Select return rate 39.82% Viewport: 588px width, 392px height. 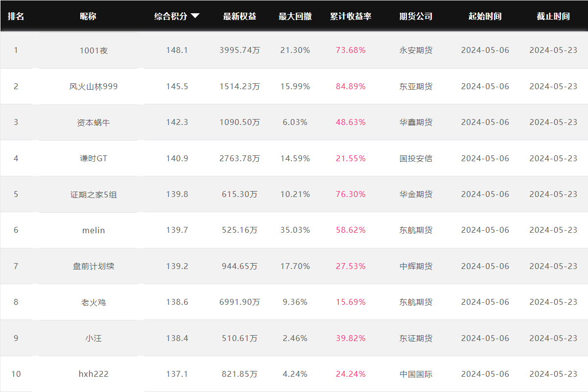click(x=351, y=338)
